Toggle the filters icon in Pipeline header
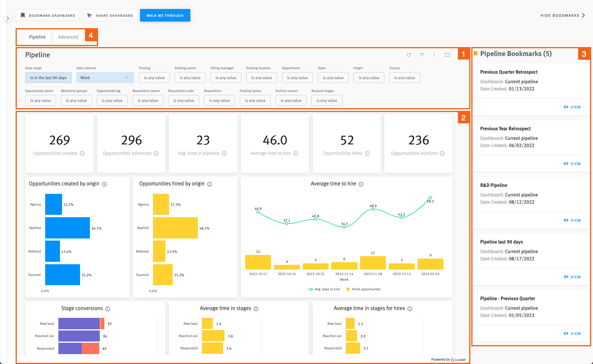The image size is (593, 364). click(422, 55)
